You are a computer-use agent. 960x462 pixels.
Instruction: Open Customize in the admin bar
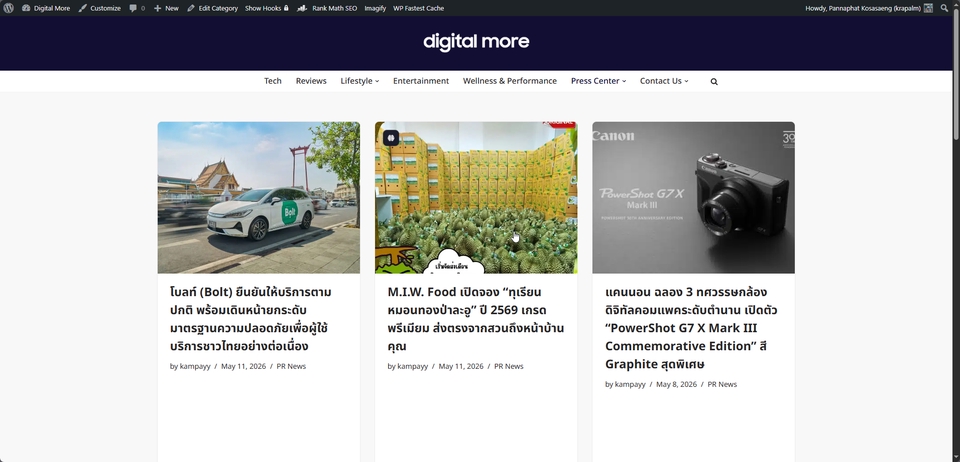tap(99, 8)
